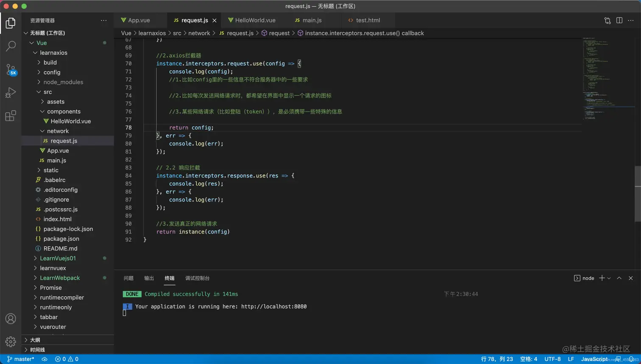641x364 pixels.
Task: Create a new terminal with plus icon
Action: tap(602, 278)
